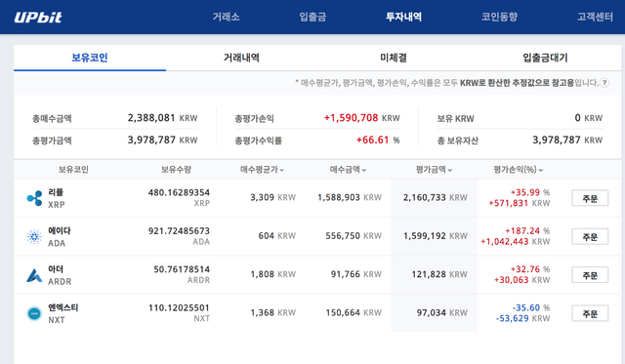The width and height of the screenshot is (625, 364).
Task: Click NXT valuation 97,034 KRW
Action: (x=442, y=313)
